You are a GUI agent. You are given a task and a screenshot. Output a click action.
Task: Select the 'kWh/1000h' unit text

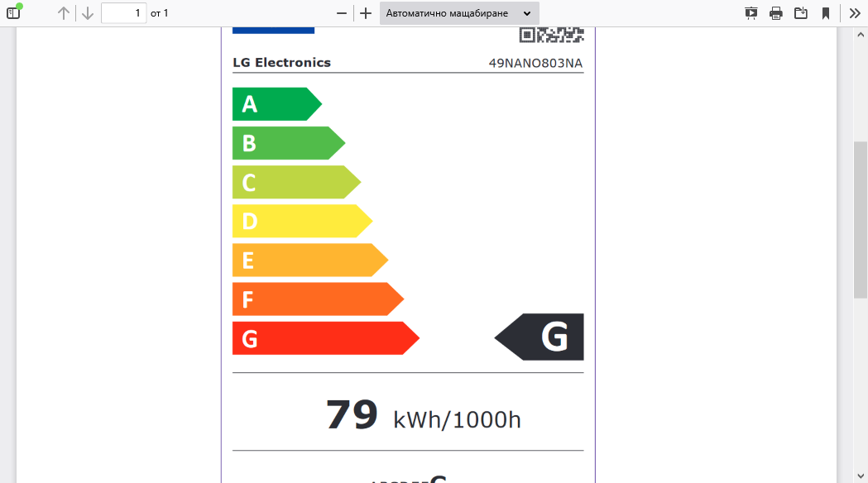point(458,419)
